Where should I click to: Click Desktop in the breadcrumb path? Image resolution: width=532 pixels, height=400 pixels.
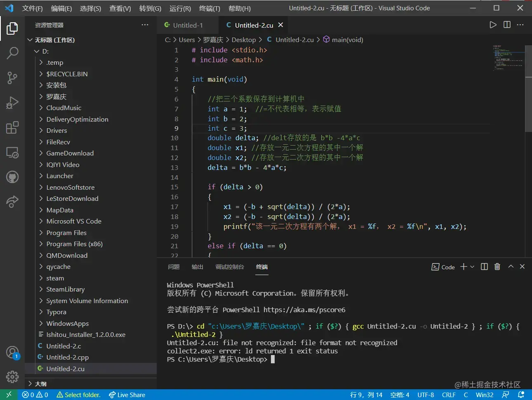point(244,40)
